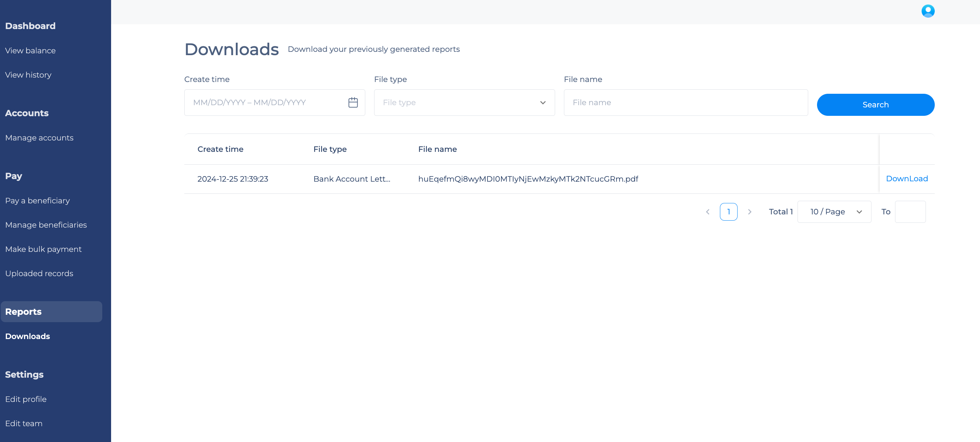Open the Dashboard section in the sidebar
The width and height of the screenshot is (980, 442).
pyautogui.click(x=31, y=25)
